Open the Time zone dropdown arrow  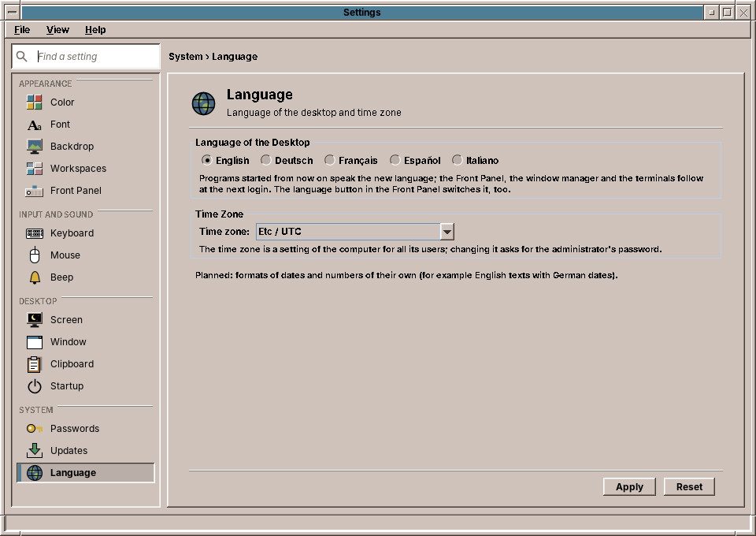click(x=447, y=232)
